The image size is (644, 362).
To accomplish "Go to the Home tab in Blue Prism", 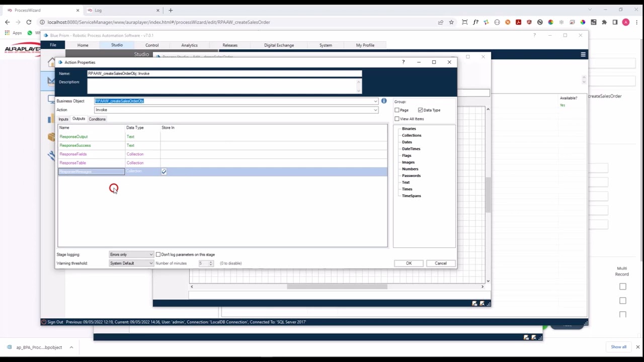I will coord(83,45).
